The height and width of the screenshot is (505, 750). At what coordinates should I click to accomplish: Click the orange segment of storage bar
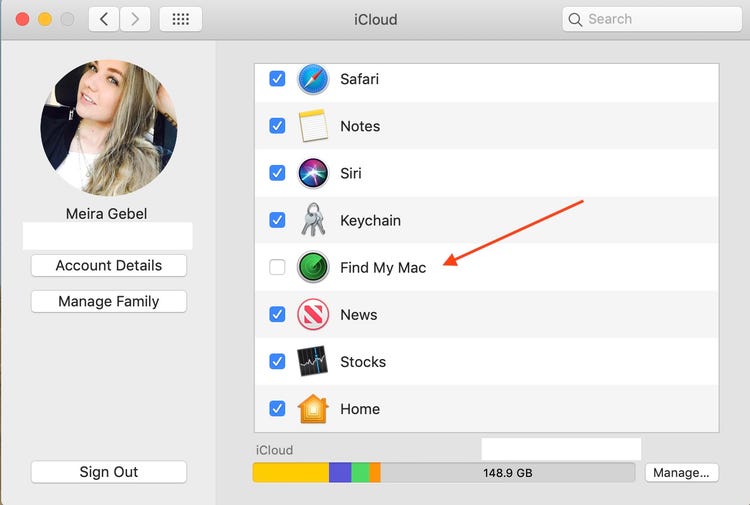(375, 472)
